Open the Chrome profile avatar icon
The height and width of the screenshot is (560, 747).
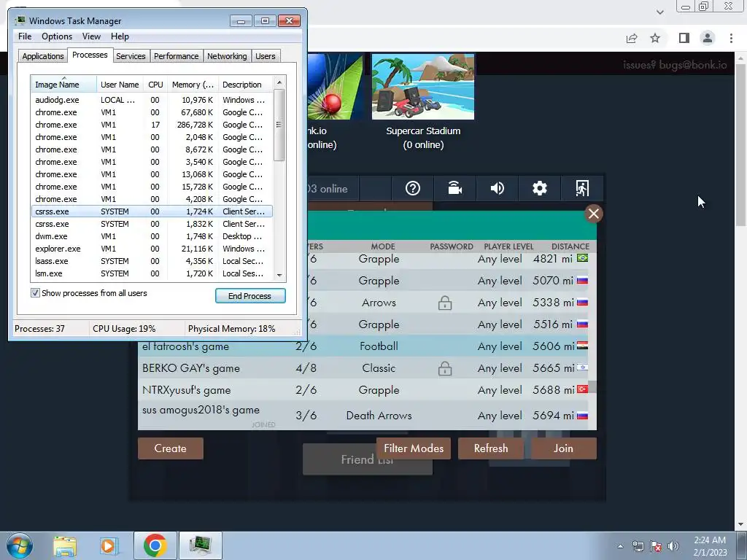(x=708, y=38)
